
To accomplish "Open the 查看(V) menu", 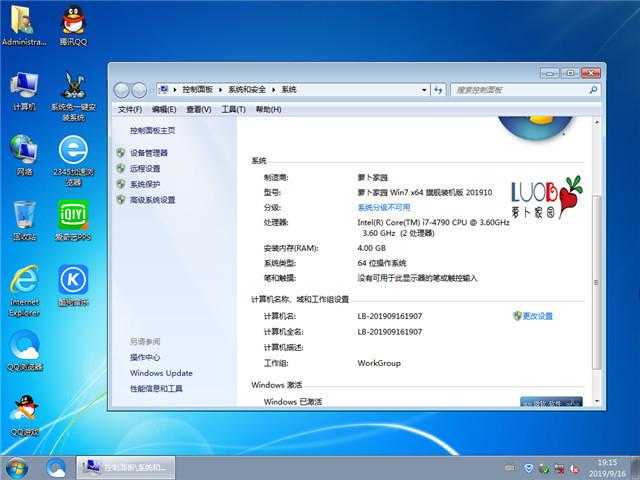I will click(x=199, y=109).
